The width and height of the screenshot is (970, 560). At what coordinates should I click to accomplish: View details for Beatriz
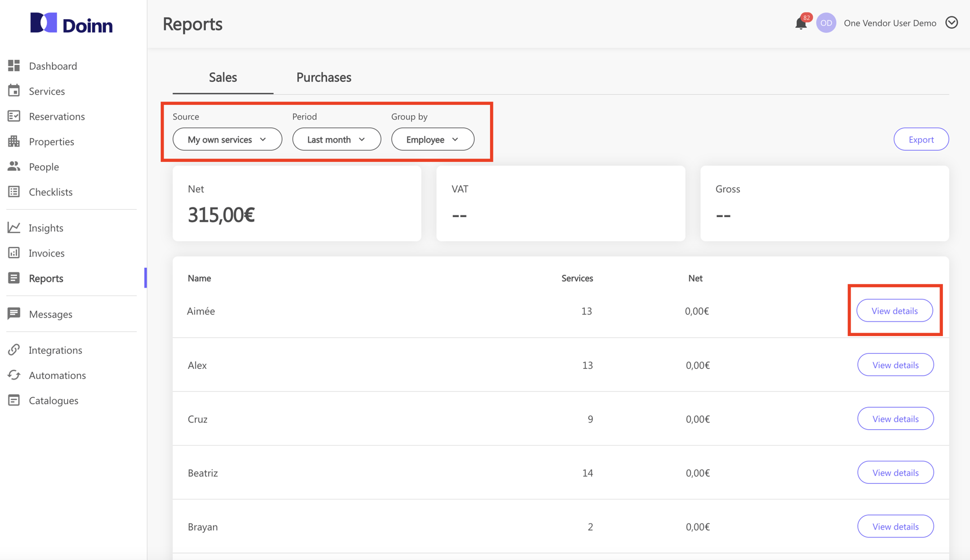[895, 473]
